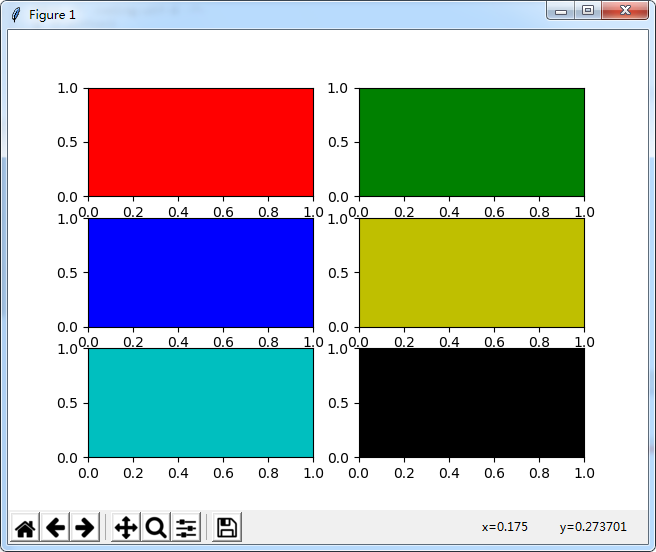656x552 pixels.
Task: Click 0.5 y-tick label of blue subplot
Action: coord(67,273)
